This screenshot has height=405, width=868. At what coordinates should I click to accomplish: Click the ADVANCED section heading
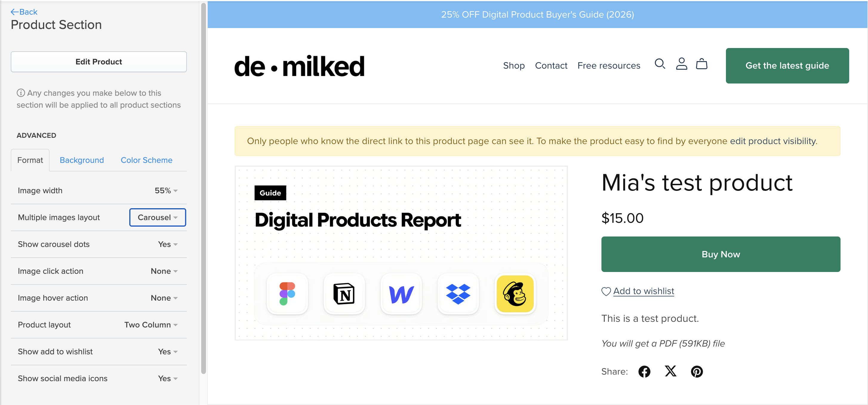[36, 135]
